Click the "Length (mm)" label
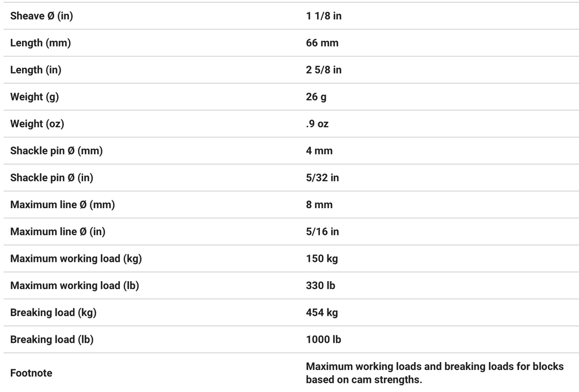Viewport: 579px width, 392px height. coord(40,43)
